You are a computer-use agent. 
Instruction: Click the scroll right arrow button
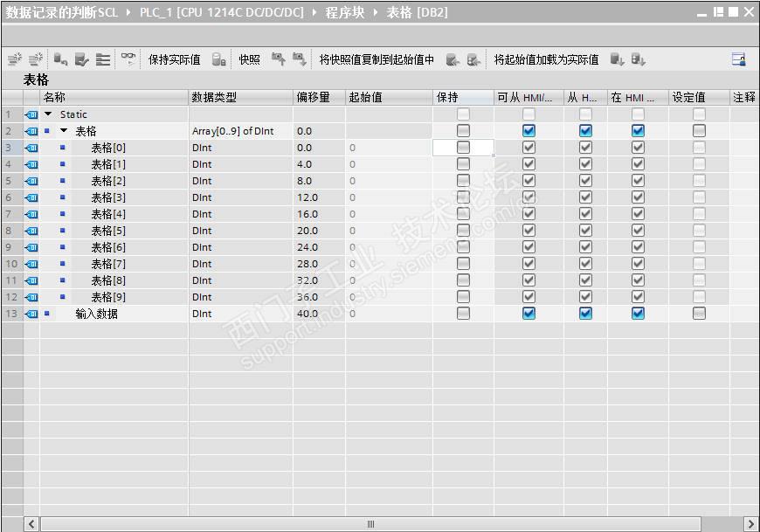(x=750, y=524)
